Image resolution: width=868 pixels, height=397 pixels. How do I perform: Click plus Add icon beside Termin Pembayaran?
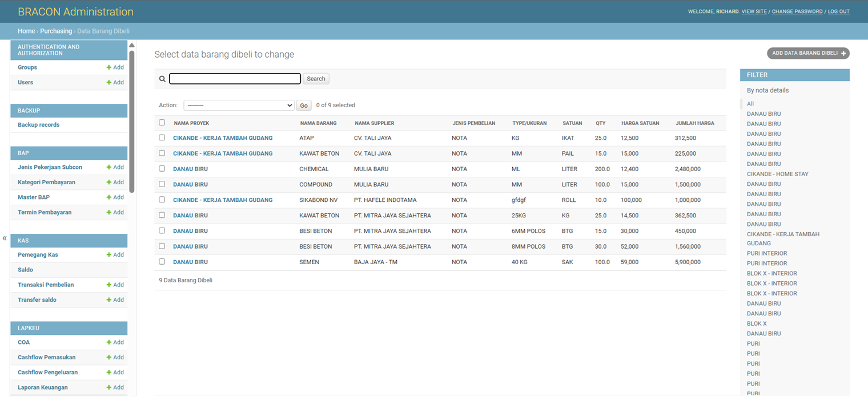pyautogui.click(x=108, y=212)
